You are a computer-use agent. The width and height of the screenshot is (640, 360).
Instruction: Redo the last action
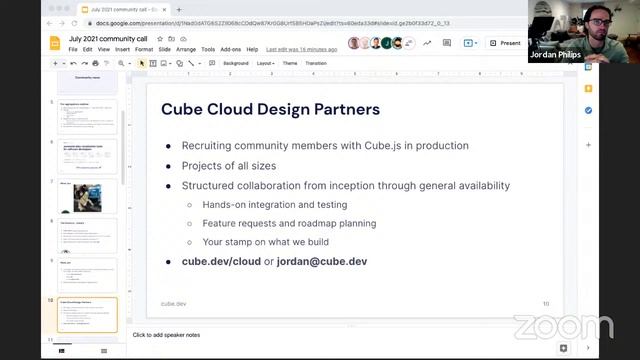click(x=84, y=63)
